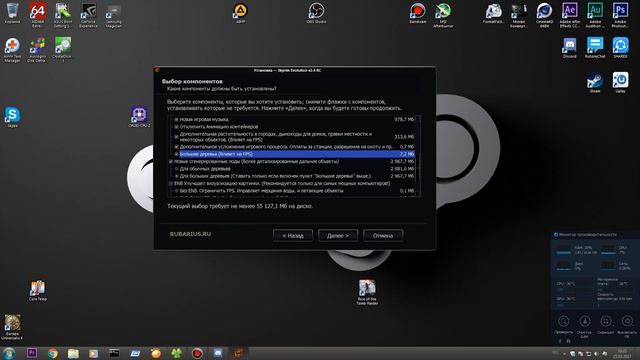This screenshot has width=640, height=360.
Task: Open Adobe Premiere Pro from the taskbar
Action: (31, 353)
